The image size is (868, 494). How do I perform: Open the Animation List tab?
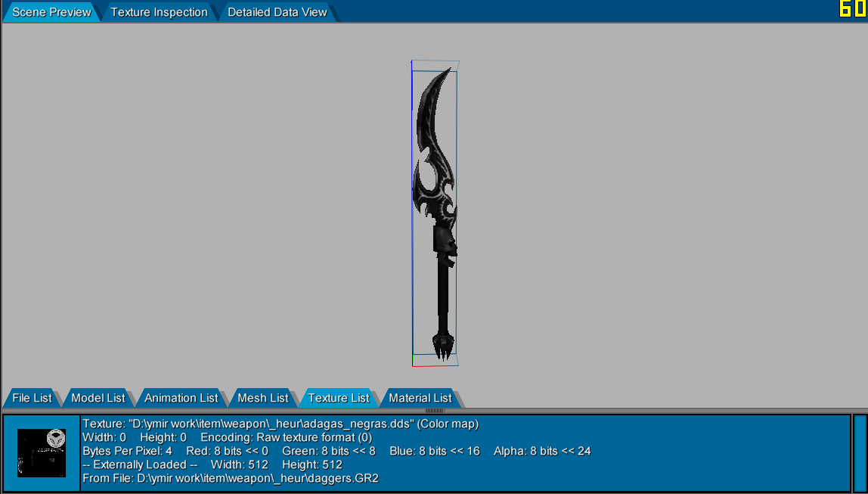click(181, 398)
